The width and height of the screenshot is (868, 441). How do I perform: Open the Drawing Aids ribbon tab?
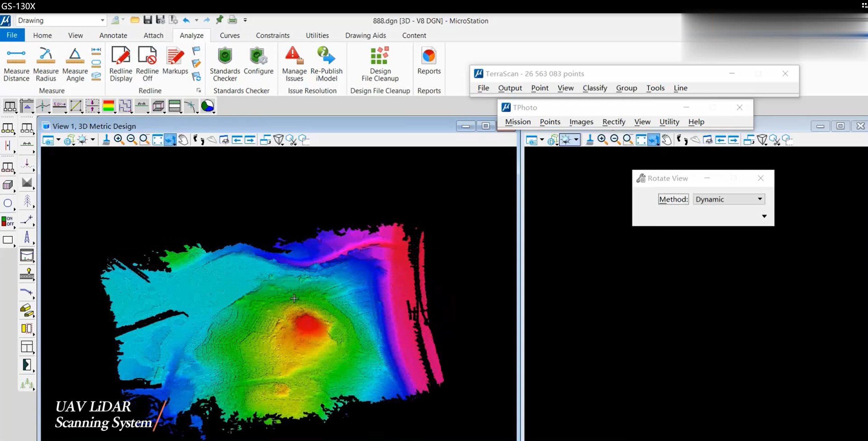coord(366,35)
